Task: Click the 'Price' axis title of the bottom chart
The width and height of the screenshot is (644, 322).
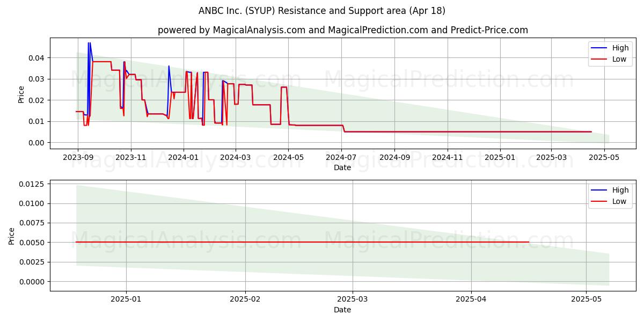Action: pos(12,236)
